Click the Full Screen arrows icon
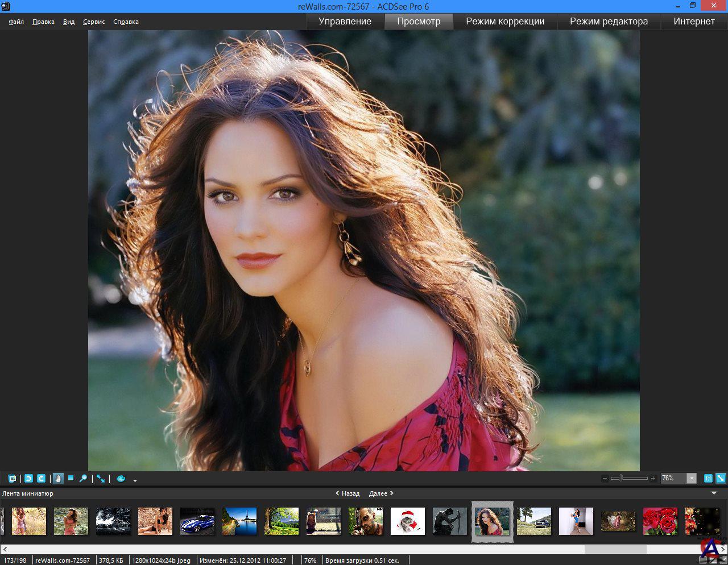Screen dimensions: 728x565 point(101,479)
